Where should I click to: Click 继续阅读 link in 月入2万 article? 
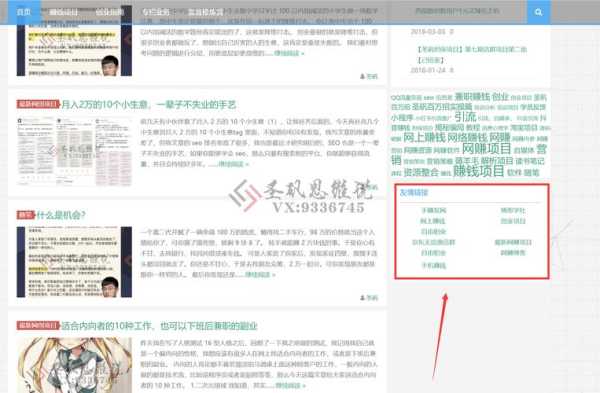coord(233,164)
